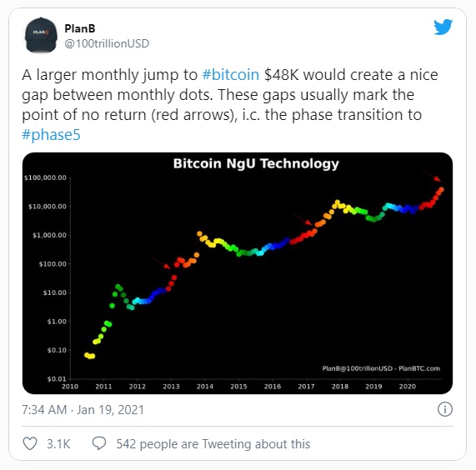Image resolution: width=476 pixels, height=470 pixels.
Task: Click the red arrow near 2013 dots
Action: [161, 262]
